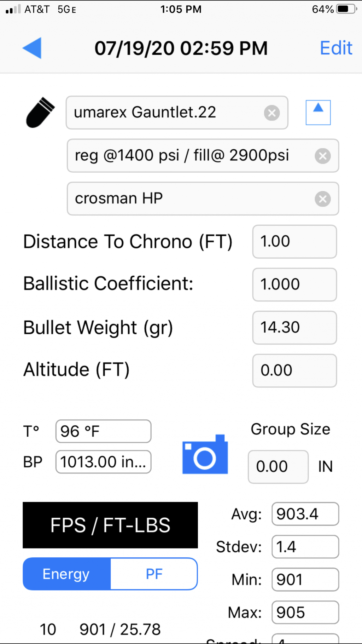Clear the umarex Gauntlet.22 field

pos(272,113)
